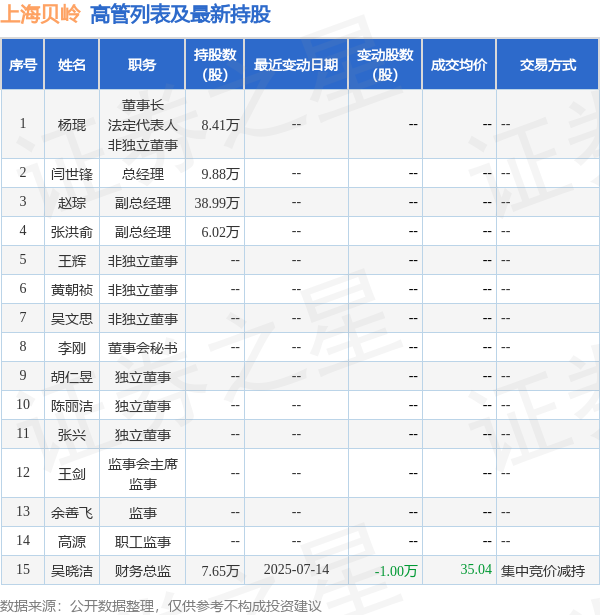Click row number 1

pos(23,124)
